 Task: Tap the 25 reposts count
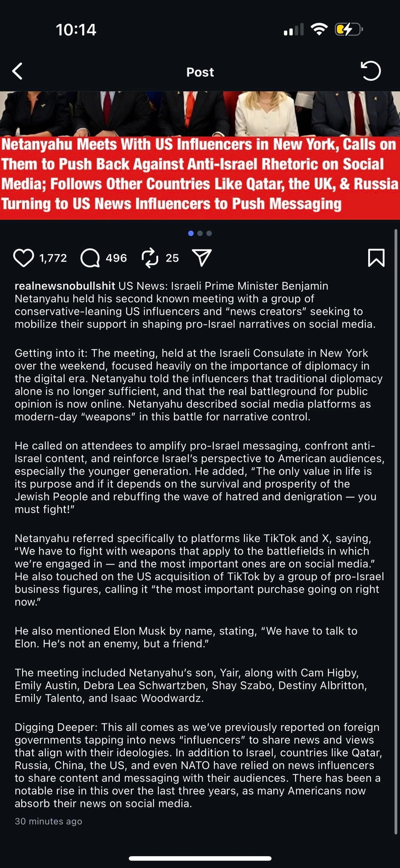click(172, 258)
